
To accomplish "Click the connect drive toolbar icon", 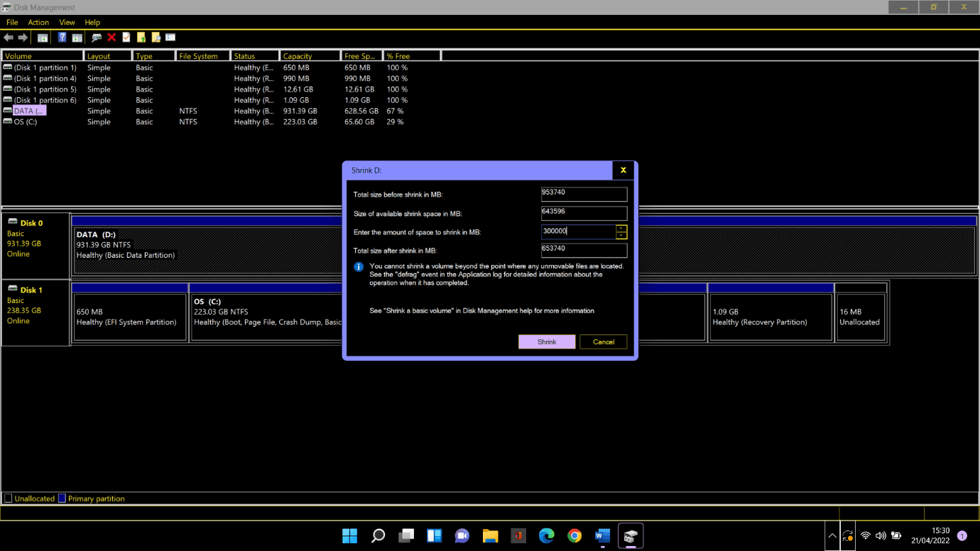I will (97, 38).
